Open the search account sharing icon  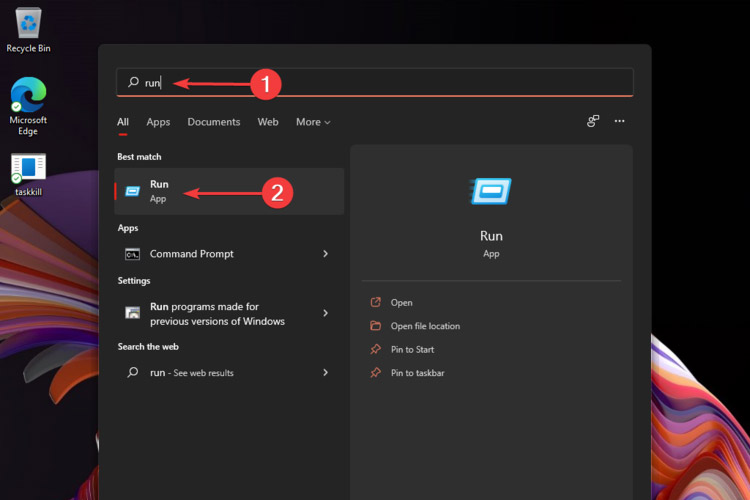point(593,121)
